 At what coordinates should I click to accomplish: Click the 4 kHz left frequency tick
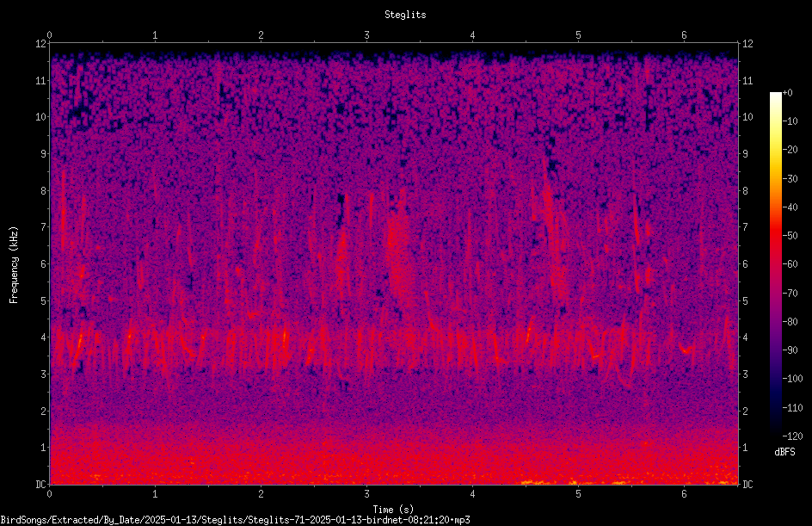point(43,337)
